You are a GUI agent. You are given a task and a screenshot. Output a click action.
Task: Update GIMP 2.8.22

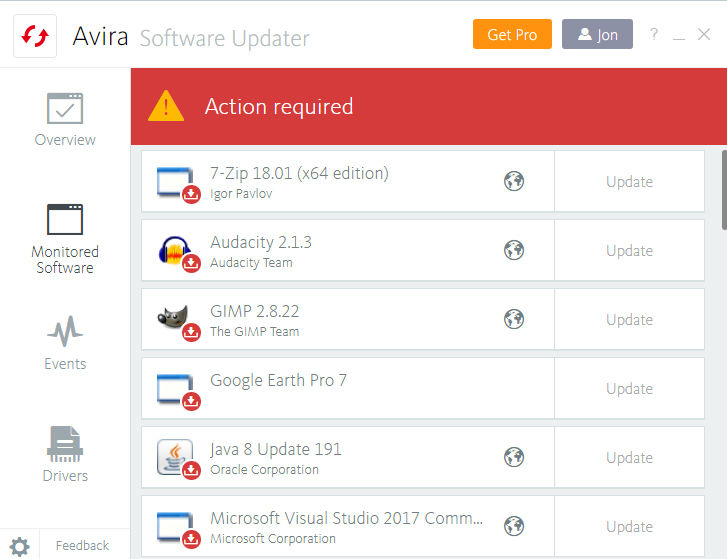(x=629, y=319)
